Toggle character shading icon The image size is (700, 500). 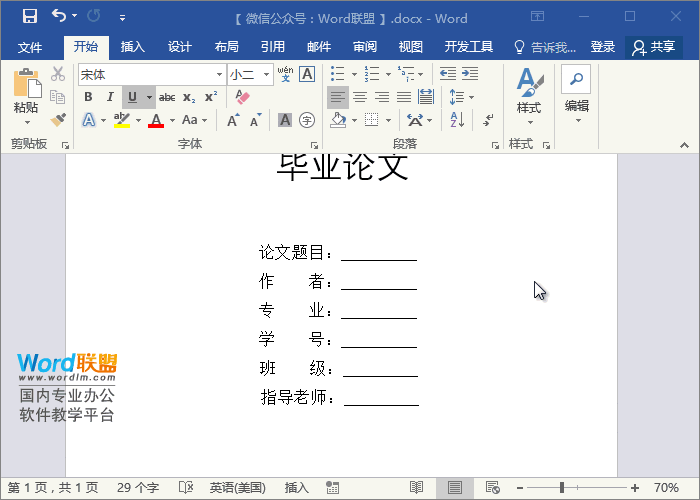coord(285,120)
